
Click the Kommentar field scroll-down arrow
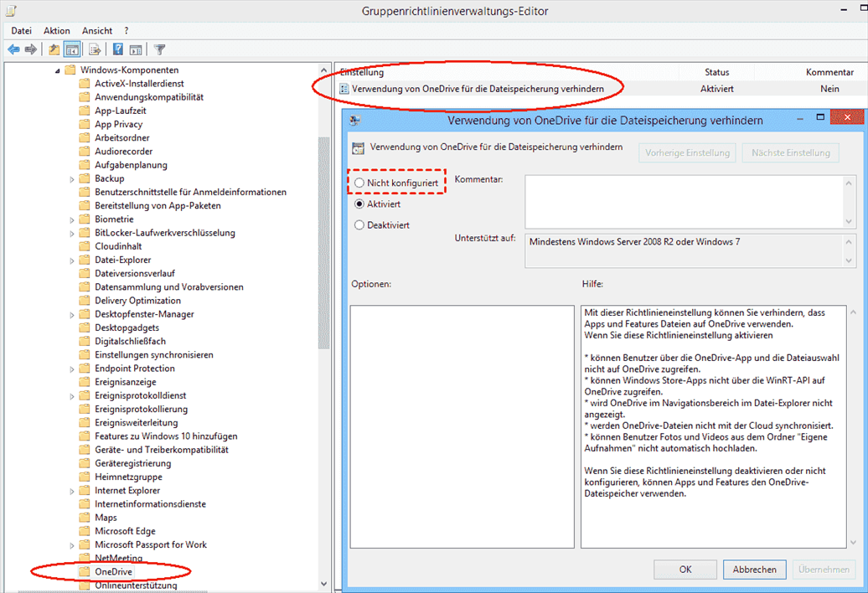point(849,221)
